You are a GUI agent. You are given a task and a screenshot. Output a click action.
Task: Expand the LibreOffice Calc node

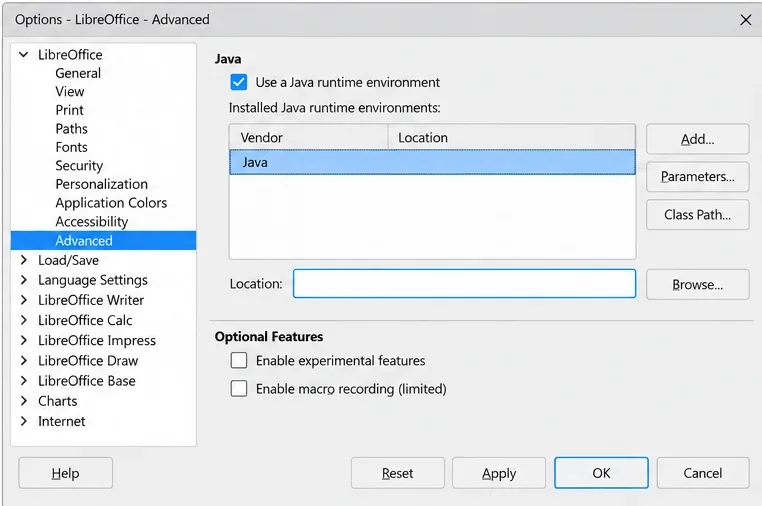pos(23,320)
